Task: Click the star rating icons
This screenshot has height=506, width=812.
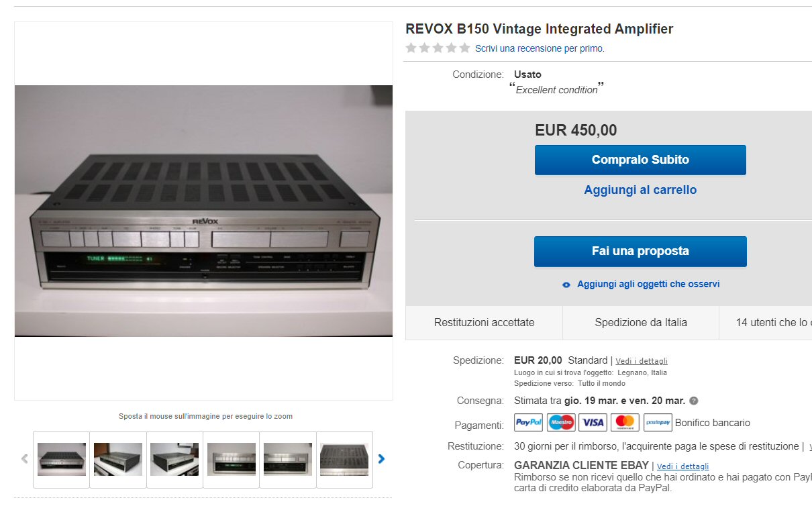Action: [x=438, y=48]
